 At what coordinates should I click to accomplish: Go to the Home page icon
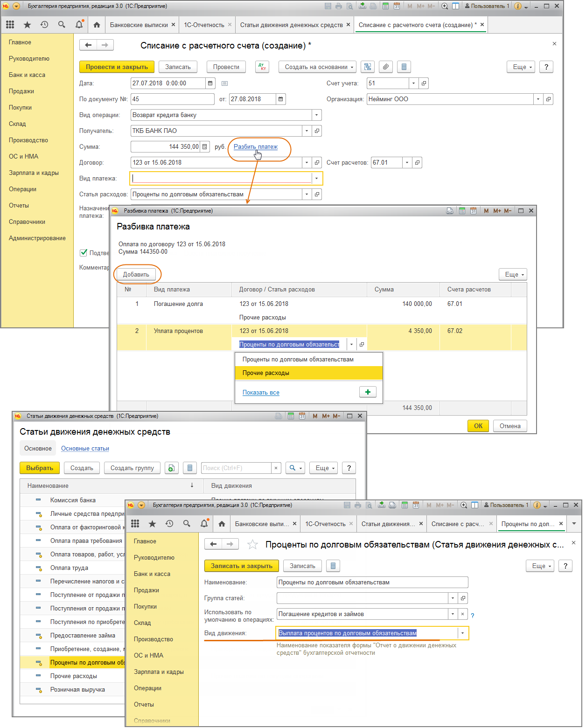pos(97,25)
